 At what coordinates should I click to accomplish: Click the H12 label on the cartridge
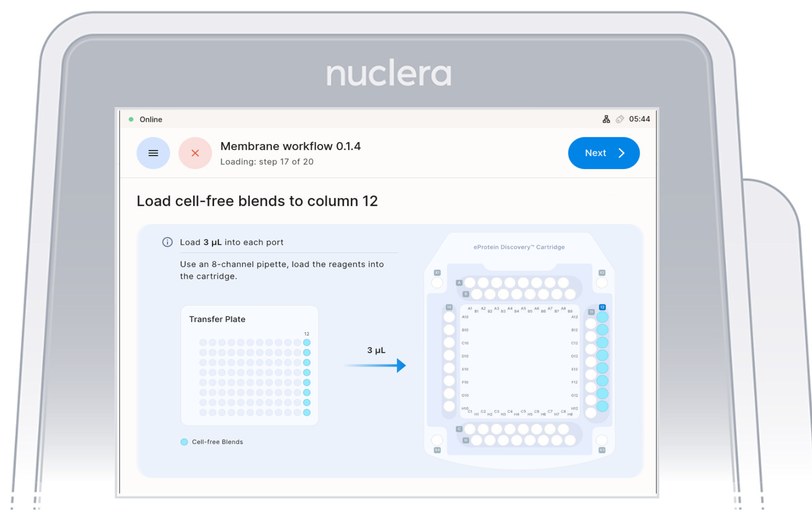574,408
